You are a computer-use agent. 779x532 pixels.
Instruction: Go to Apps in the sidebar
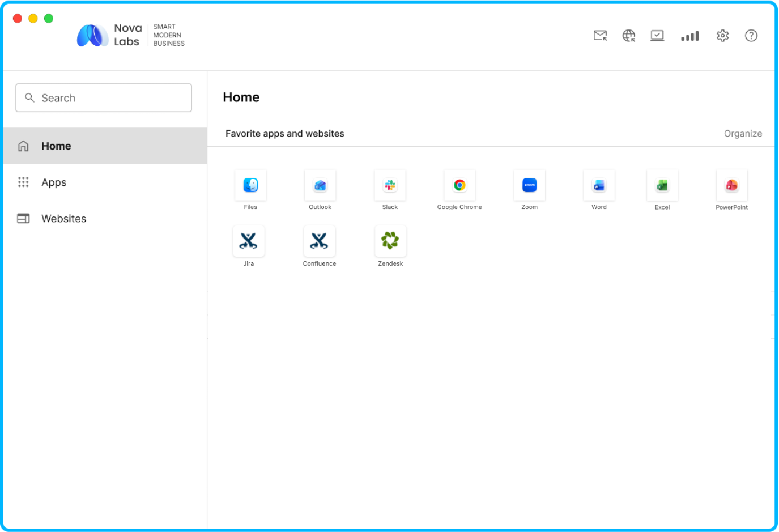point(105,182)
